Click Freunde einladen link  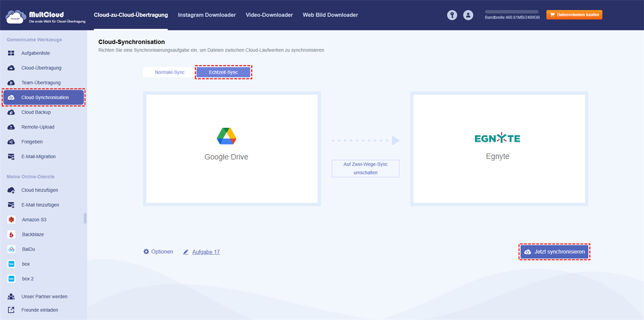tap(40, 310)
